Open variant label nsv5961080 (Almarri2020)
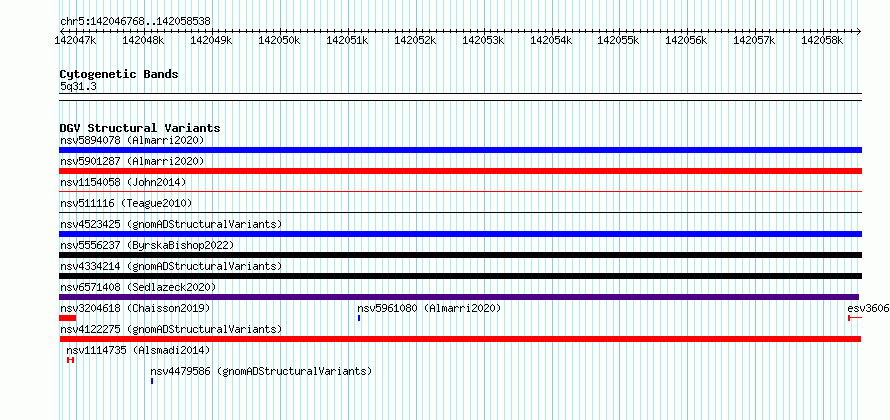 tap(429, 308)
